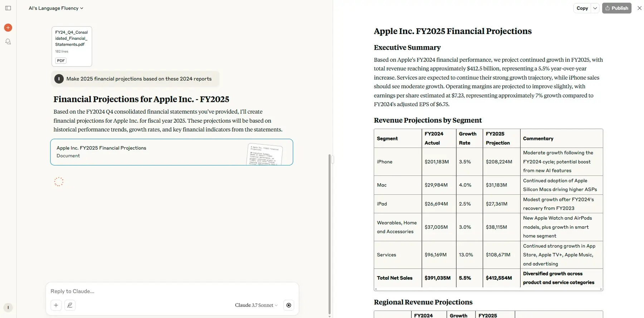Screen dimensions: 644x318
Task: Click the $27,361M iPad projection
Action: [496, 204]
